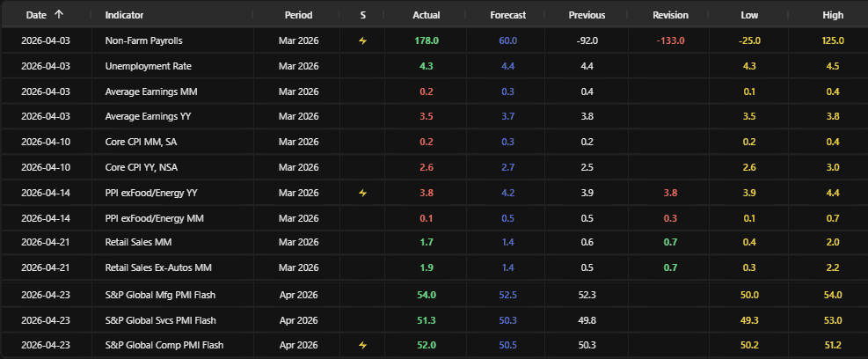
Task: Click the Svcs PMI Flash actual value 51.3
Action: [x=427, y=320]
